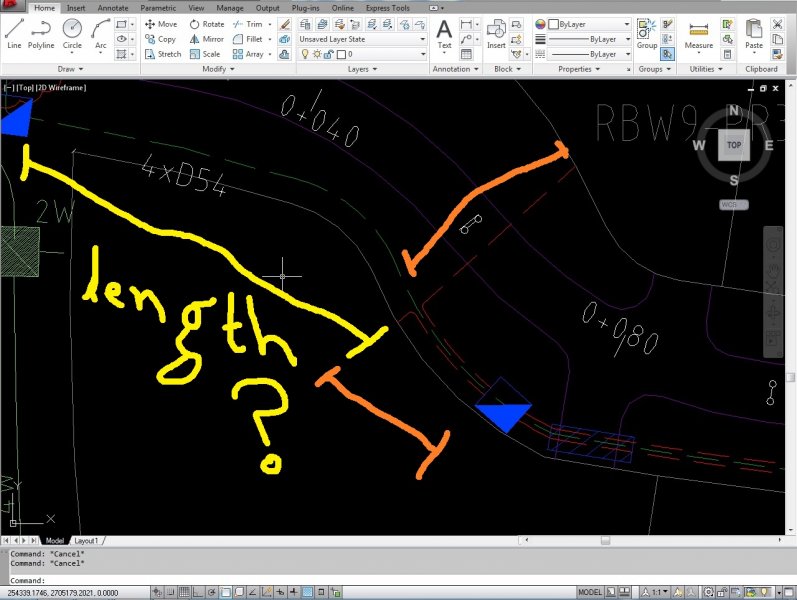Switch to the Layout1 tab
This screenshot has height=600, width=797.
point(86,541)
